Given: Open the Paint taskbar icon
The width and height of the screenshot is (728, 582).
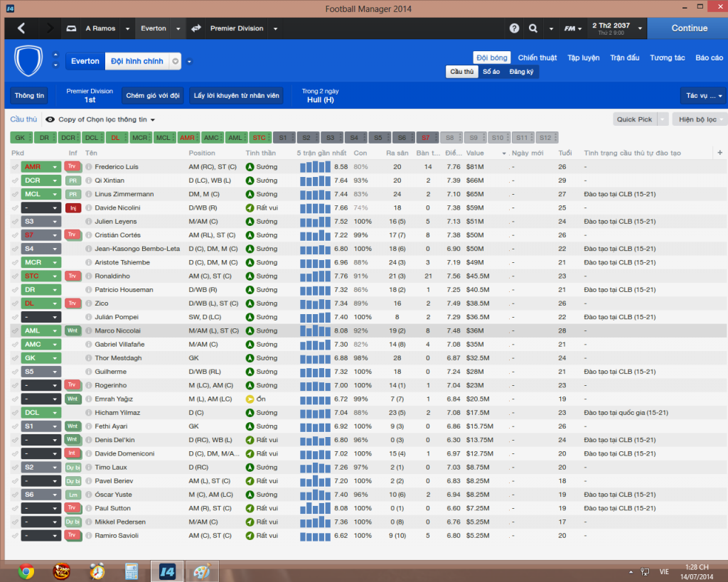Looking at the screenshot, I should pos(201,571).
